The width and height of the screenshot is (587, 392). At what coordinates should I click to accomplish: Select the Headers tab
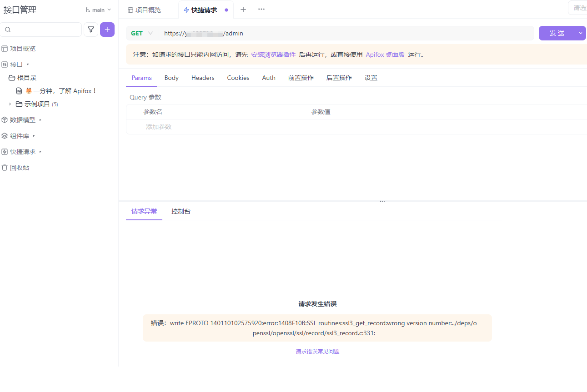coord(203,78)
